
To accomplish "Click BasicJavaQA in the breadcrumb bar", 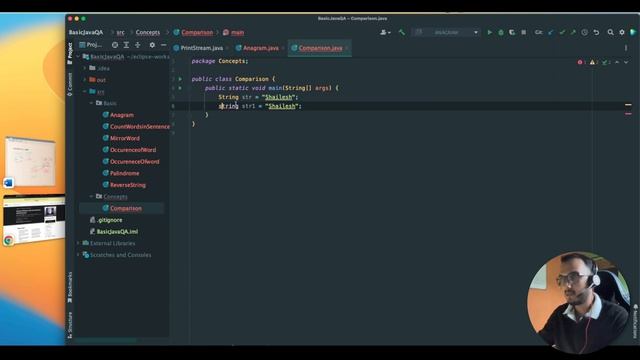I will click(x=86, y=32).
